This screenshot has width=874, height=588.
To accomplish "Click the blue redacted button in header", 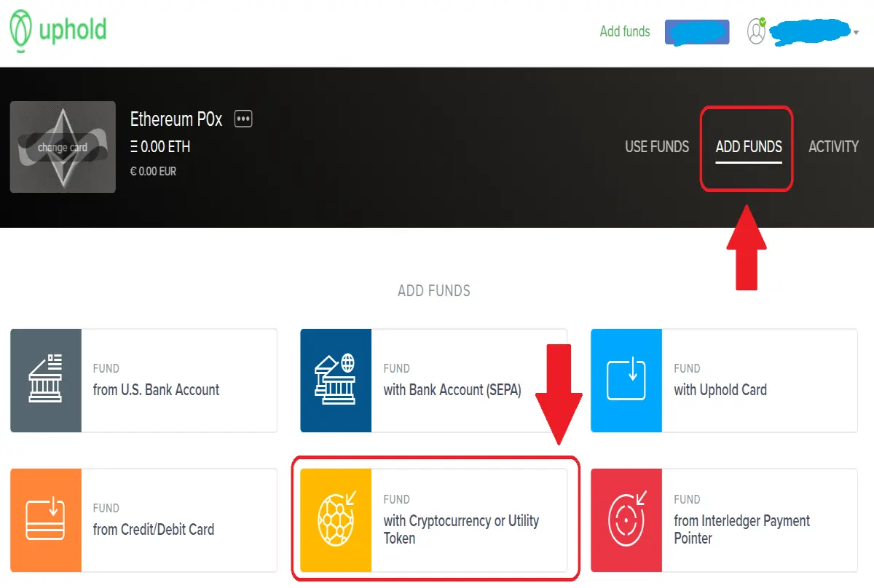I will [697, 32].
